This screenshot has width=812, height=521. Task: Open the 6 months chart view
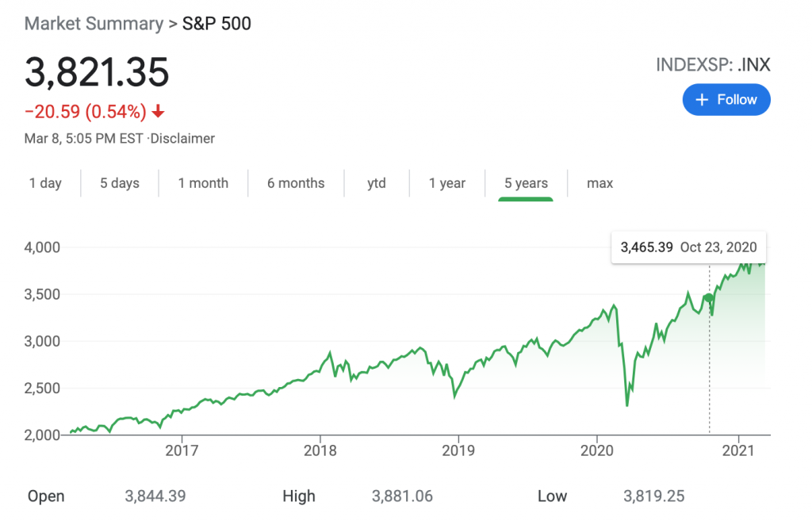pyautogui.click(x=296, y=183)
